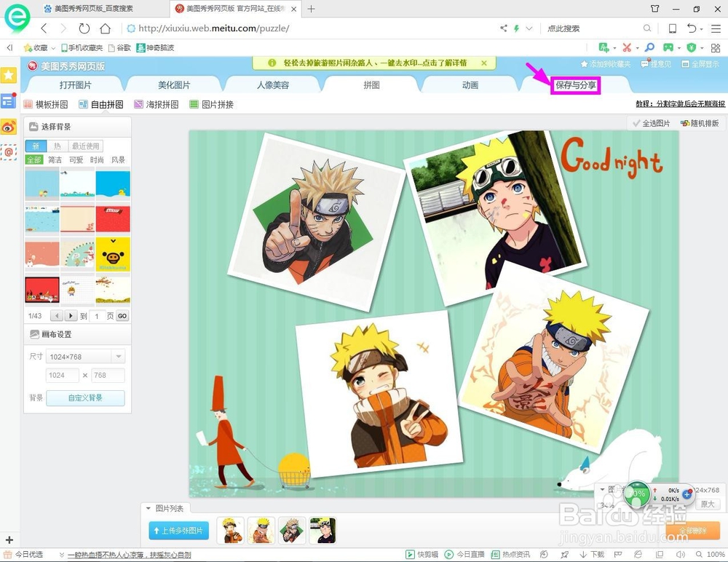Open browser hamburger menu
Screen dimensions: 728x562
716,28
